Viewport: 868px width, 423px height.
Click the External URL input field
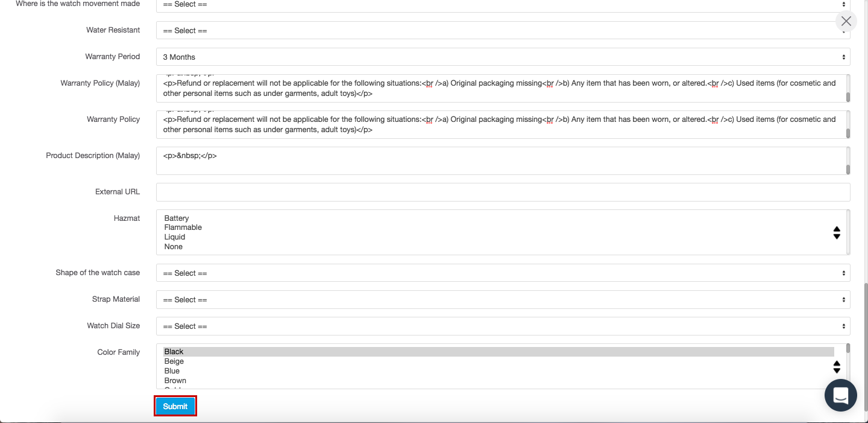click(503, 192)
